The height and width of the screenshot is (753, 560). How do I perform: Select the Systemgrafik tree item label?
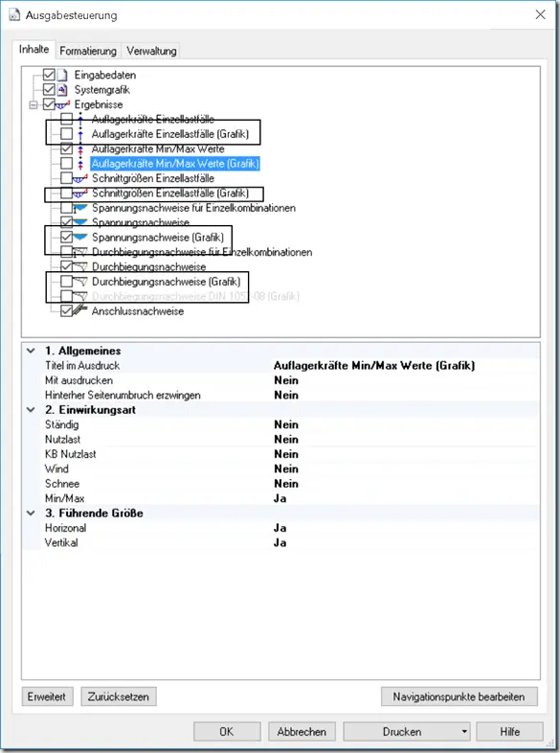pyautogui.click(x=102, y=90)
